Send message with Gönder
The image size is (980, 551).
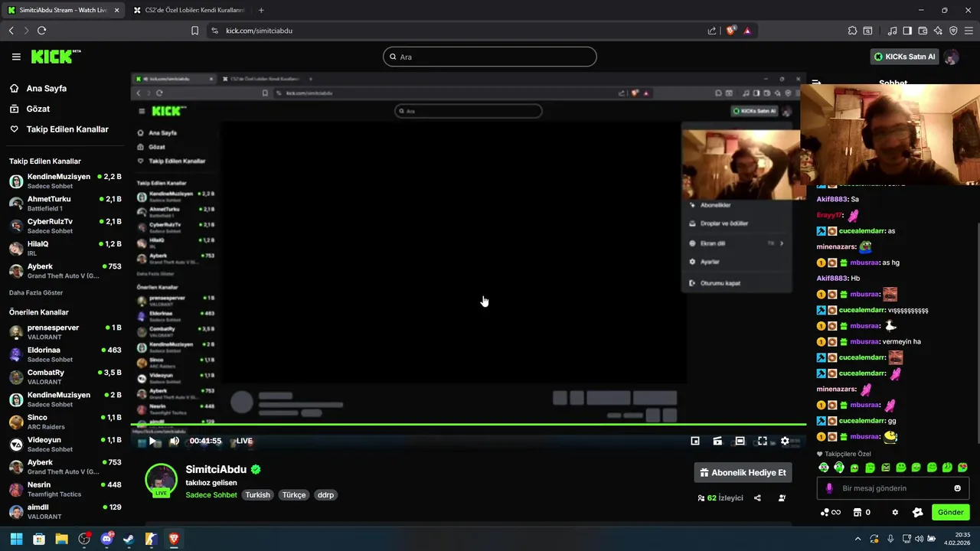click(950, 513)
